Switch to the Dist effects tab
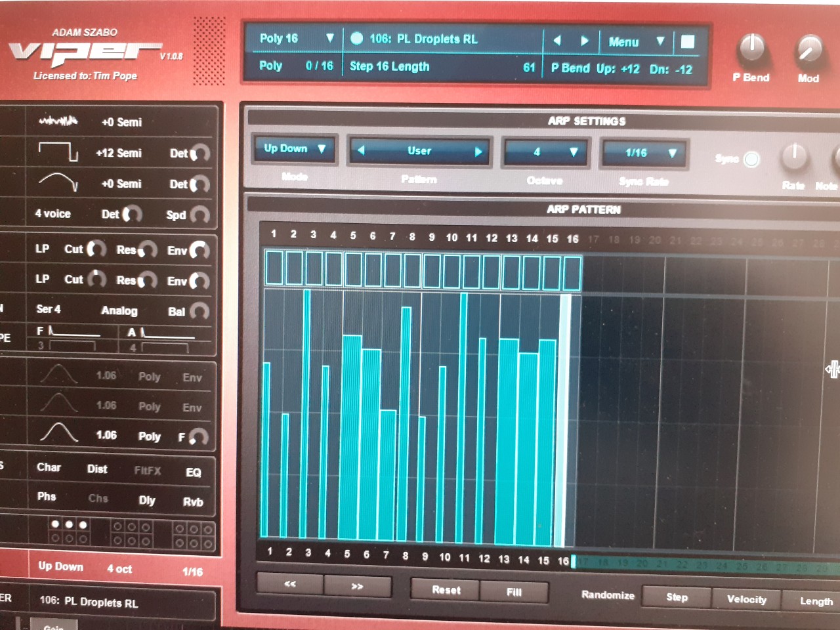The width and height of the screenshot is (840, 630). (97, 469)
